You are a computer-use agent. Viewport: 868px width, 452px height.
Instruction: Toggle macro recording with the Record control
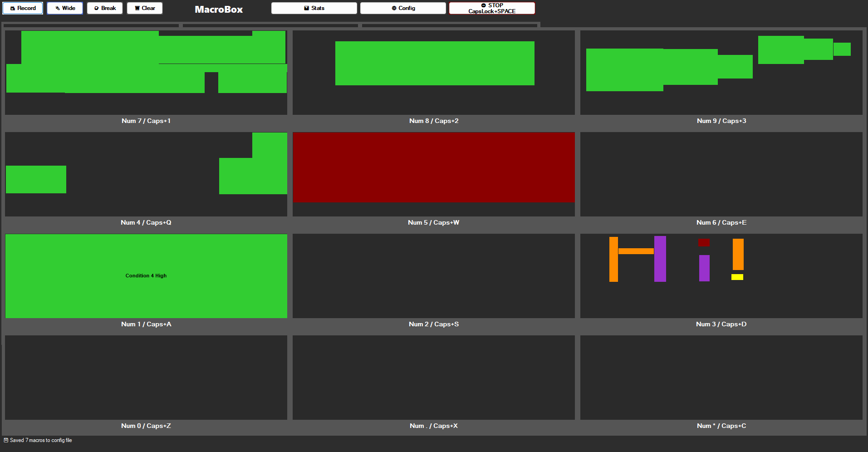coord(23,8)
